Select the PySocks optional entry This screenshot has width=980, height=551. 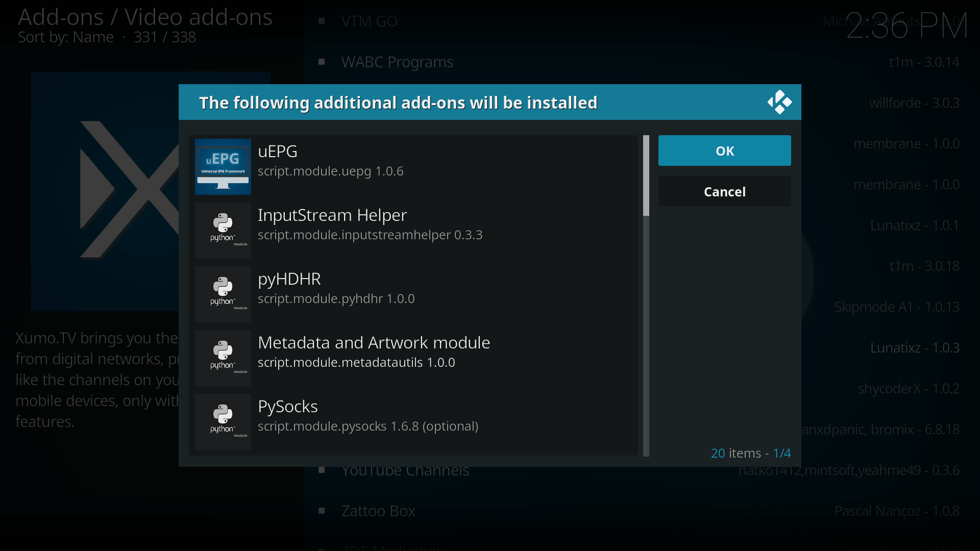click(413, 422)
